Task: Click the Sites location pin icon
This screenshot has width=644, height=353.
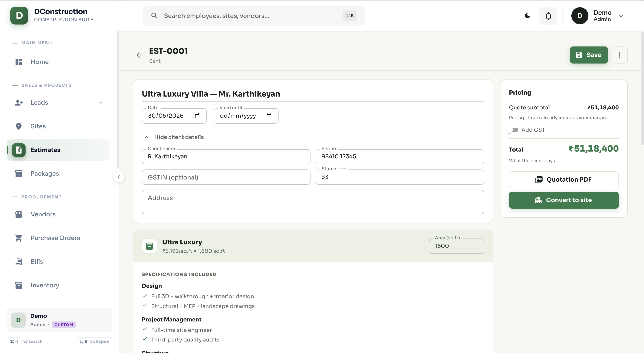Action: click(19, 126)
